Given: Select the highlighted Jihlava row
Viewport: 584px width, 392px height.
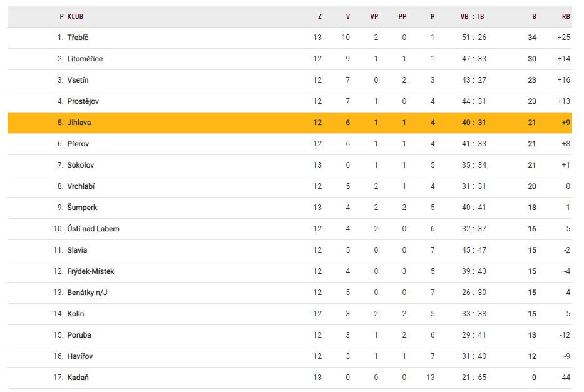Looking at the screenshot, I should coord(79,123).
